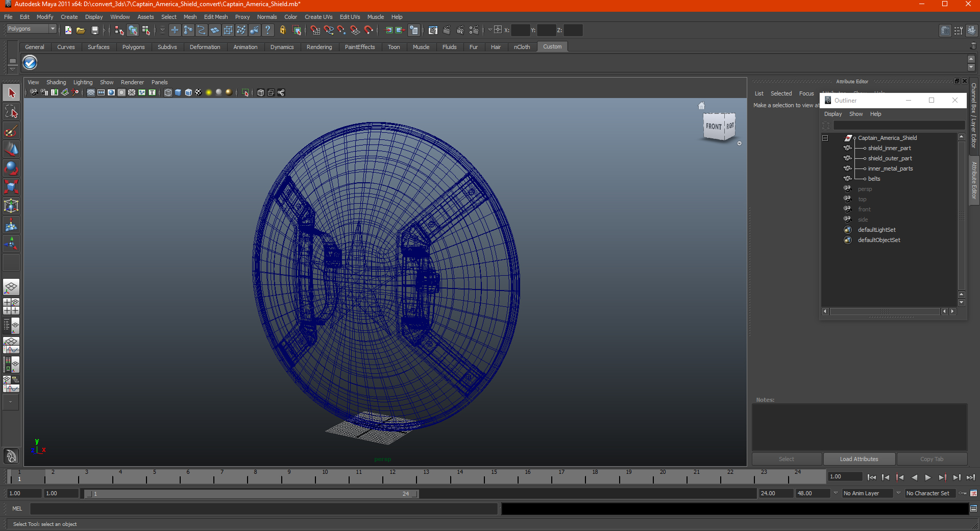Image resolution: width=980 pixels, height=531 pixels.
Task: Select the arrow Select tool in toolbox
Action: click(x=11, y=93)
